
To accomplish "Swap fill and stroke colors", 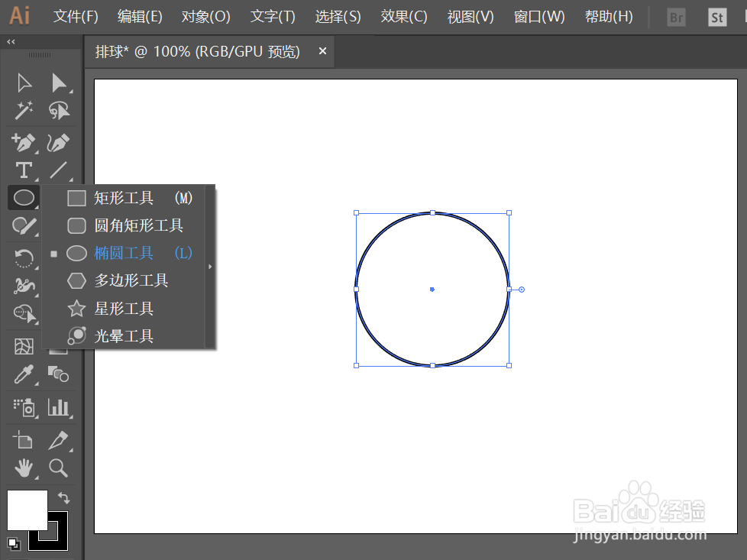I will coord(63,497).
